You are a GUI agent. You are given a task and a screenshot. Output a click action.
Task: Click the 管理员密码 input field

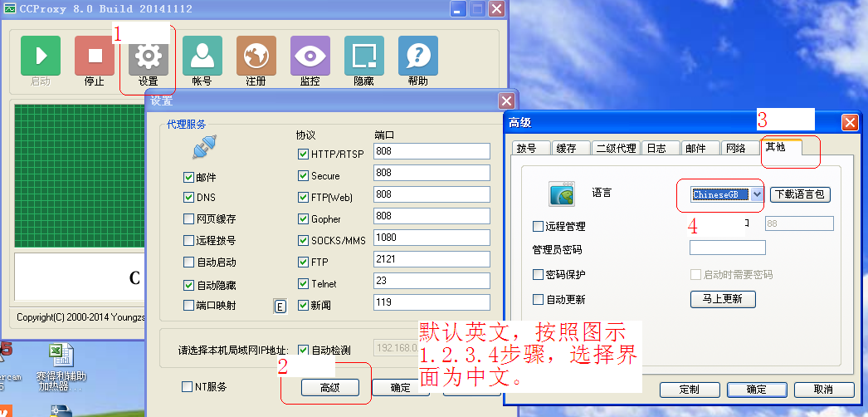pos(728,248)
